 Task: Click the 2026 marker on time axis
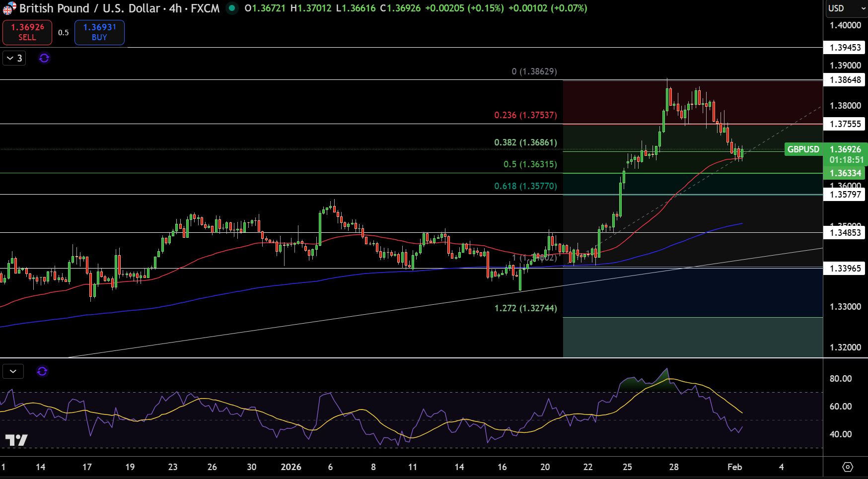(x=291, y=467)
